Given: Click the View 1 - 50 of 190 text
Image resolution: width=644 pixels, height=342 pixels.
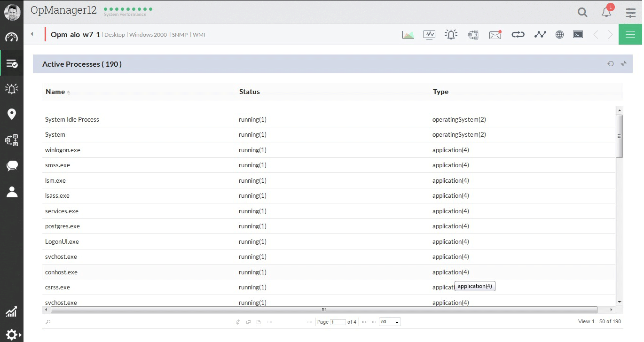Looking at the screenshot, I should click(x=599, y=321).
